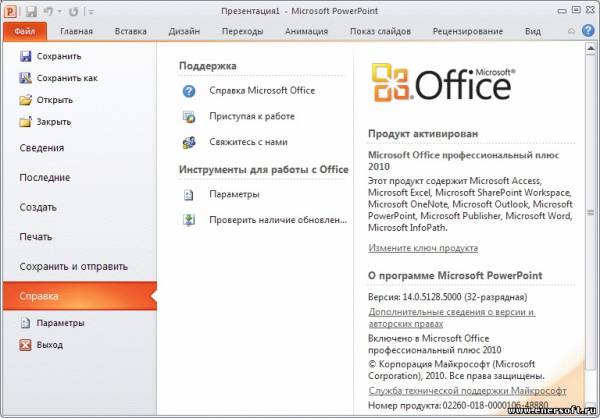Click the open folder icon beside Открыть

coord(25,100)
